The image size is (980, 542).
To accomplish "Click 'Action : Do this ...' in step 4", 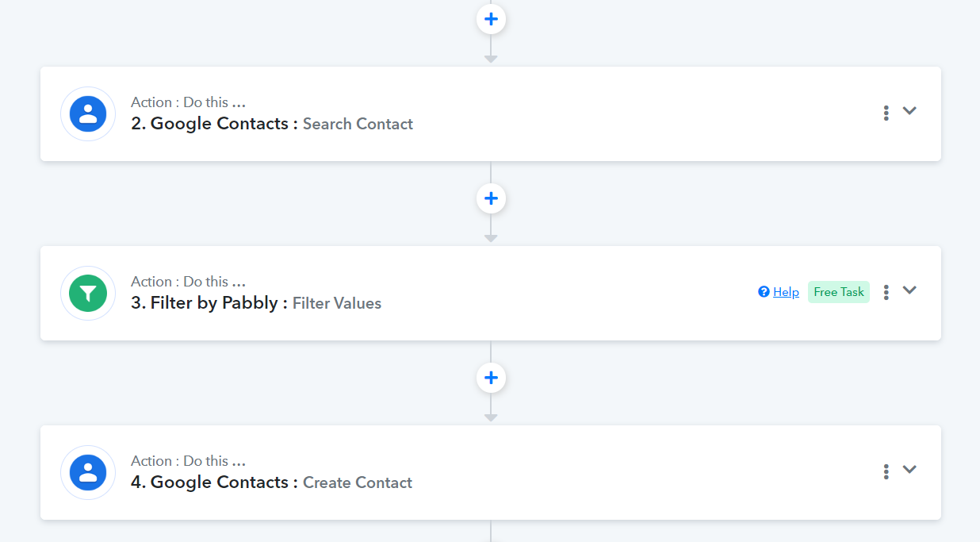I will tap(188, 461).
